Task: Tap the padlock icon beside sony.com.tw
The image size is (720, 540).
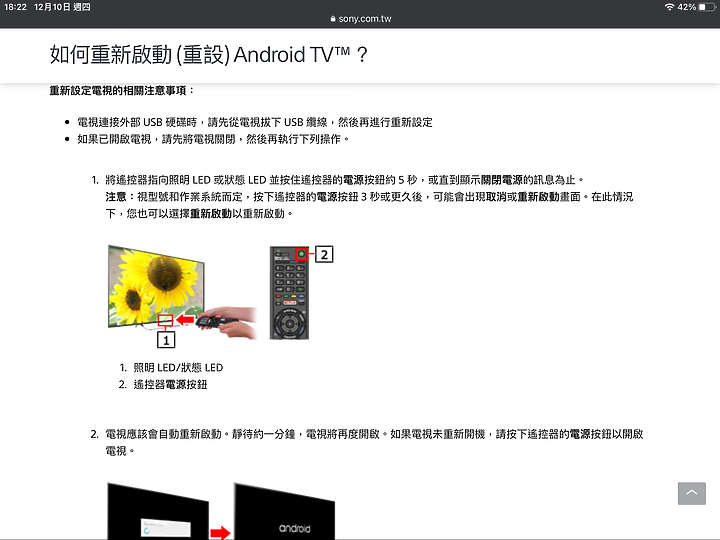Action: (x=333, y=19)
